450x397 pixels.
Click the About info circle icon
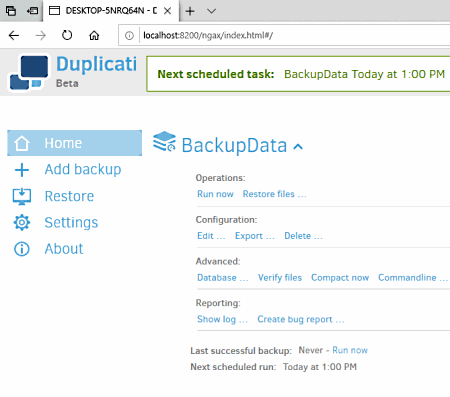click(22, 249)
